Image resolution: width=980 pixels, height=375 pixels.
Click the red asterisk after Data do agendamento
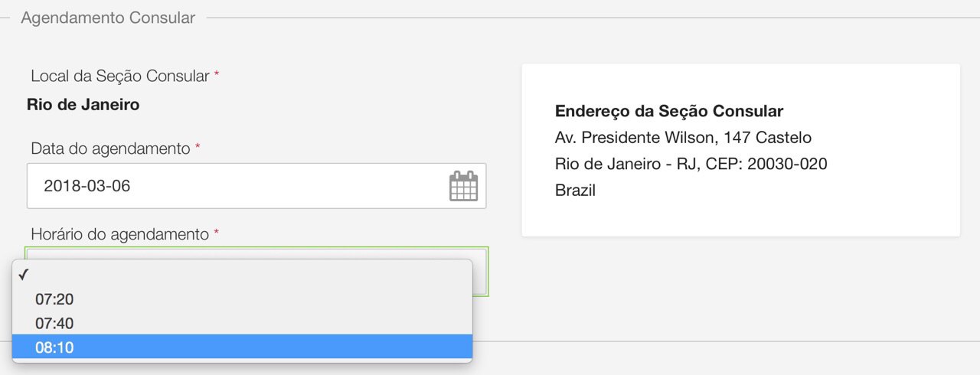[198, 148]
